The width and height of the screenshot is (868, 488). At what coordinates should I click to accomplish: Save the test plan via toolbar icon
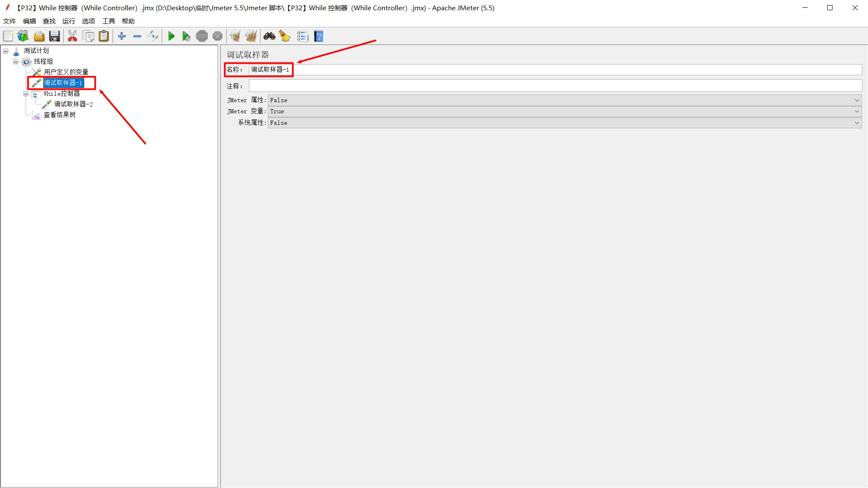(x=54, y=36)
